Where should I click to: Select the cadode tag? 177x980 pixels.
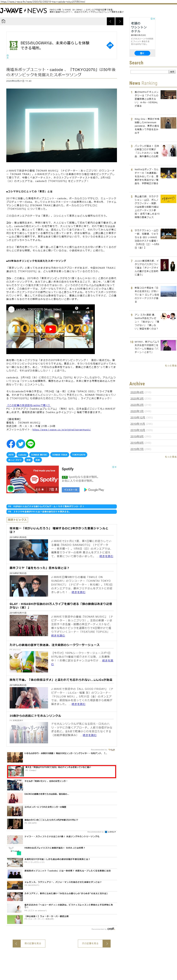tap(22, 455)
